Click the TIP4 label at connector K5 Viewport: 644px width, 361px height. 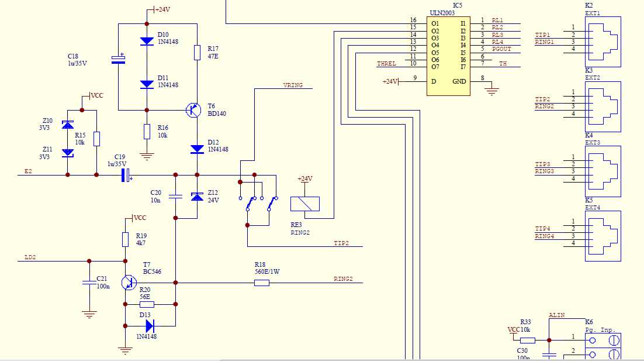coord(542,229)
